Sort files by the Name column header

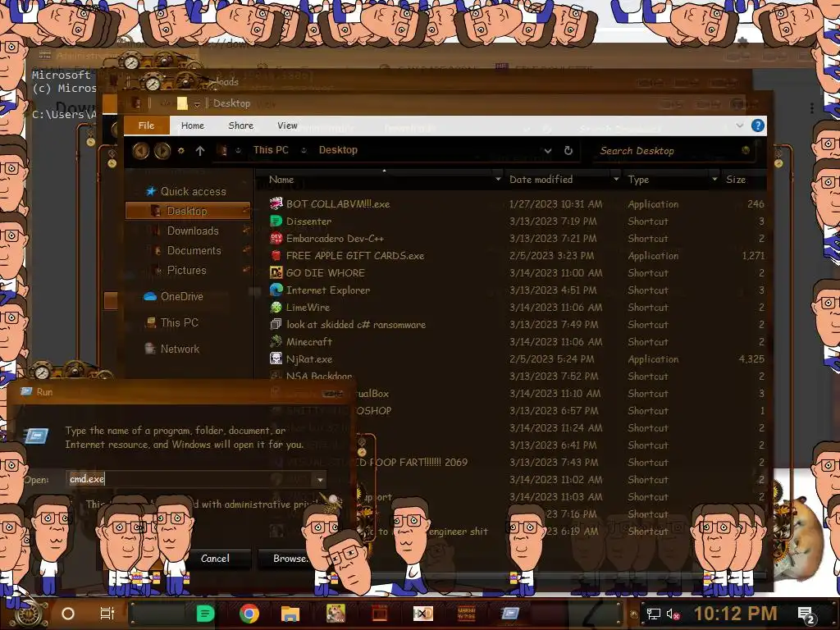(x=281, y=180)
